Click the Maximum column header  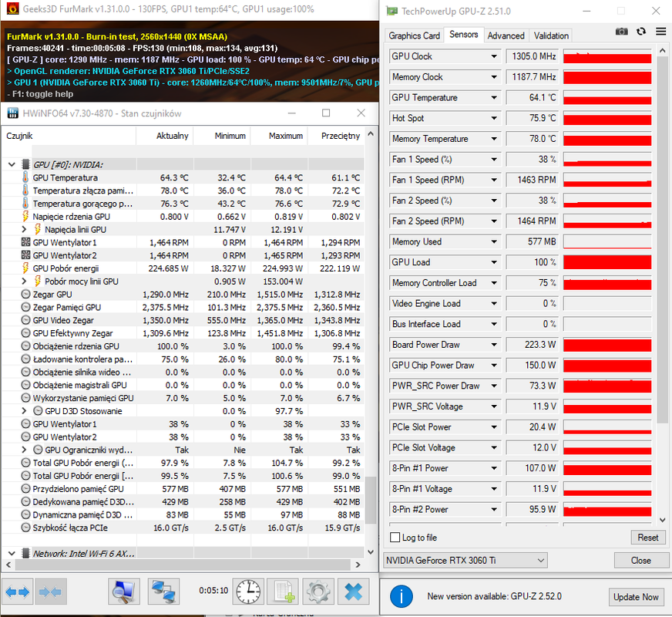click(x=279, y=136)
